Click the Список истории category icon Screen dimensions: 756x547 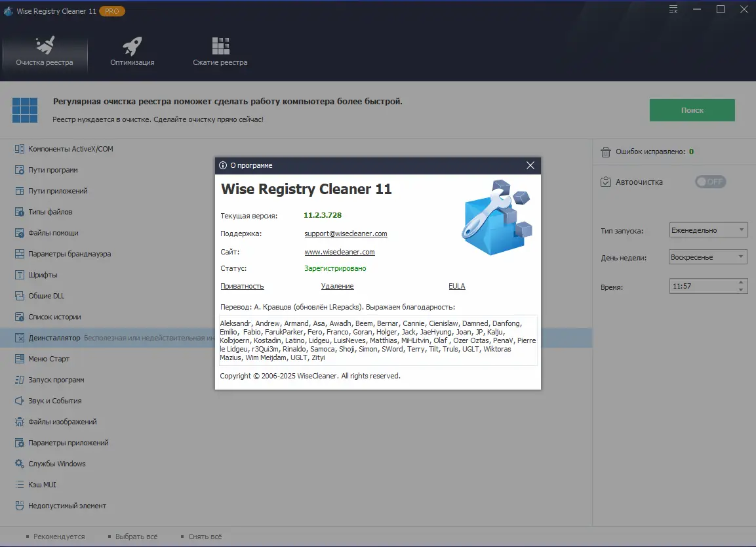click(19, 317)
